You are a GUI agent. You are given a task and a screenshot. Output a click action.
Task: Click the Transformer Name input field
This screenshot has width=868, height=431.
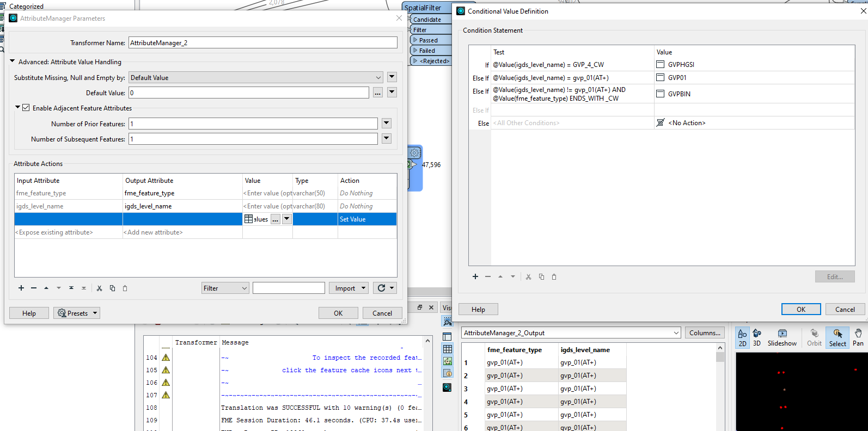pos(263,42)
